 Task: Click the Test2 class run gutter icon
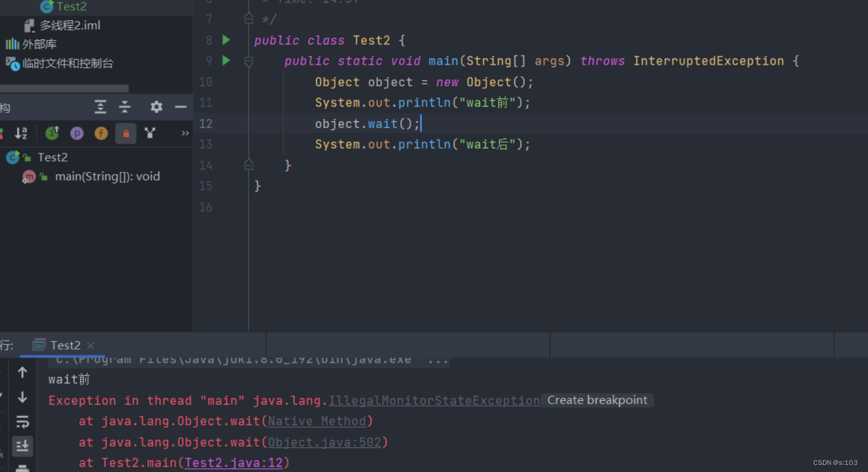pos(226,40)
